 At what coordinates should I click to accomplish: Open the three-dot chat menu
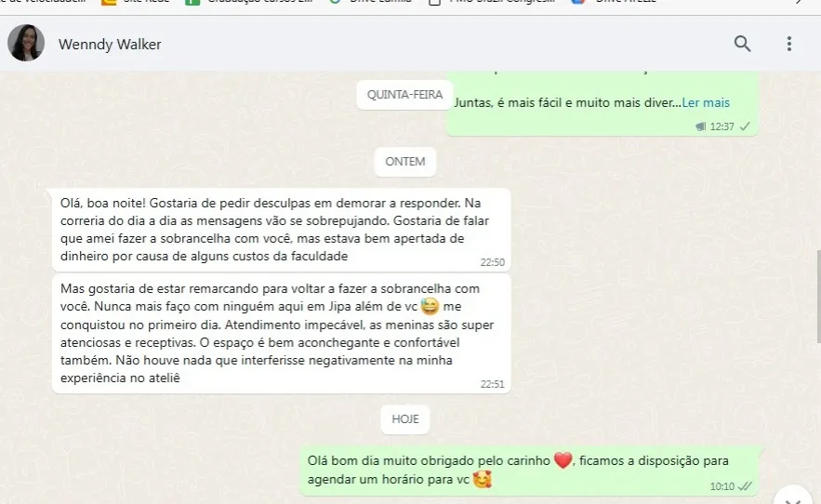789,44
